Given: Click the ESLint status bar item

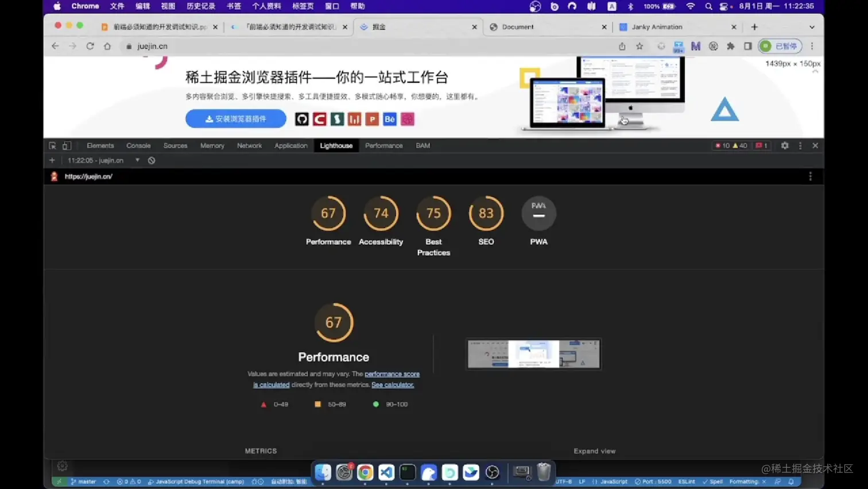Looking at the screenshot, I should coord(687,482).
